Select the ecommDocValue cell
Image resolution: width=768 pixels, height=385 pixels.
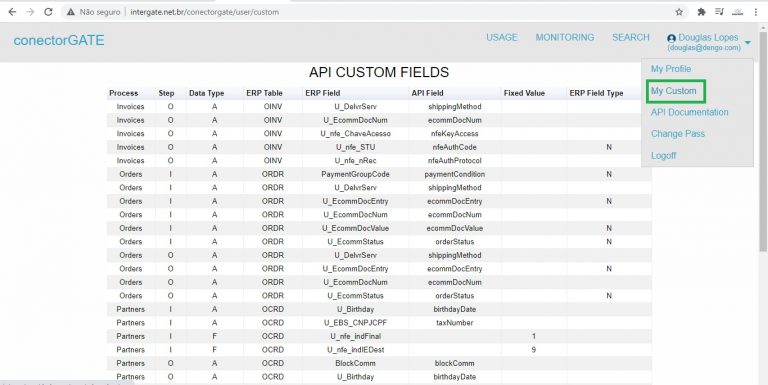[x=455, y=228]
